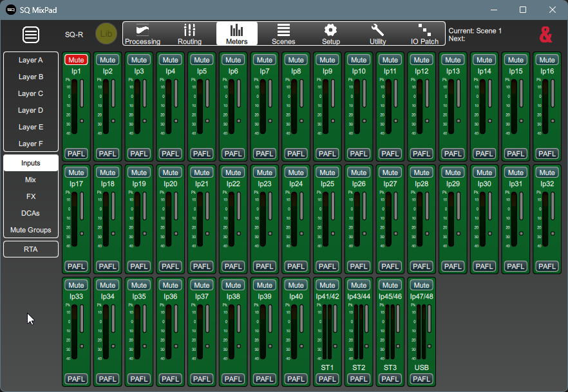568x392 pixels.
Task: Mute the USB channel Ip47/48
Action: 422,285
